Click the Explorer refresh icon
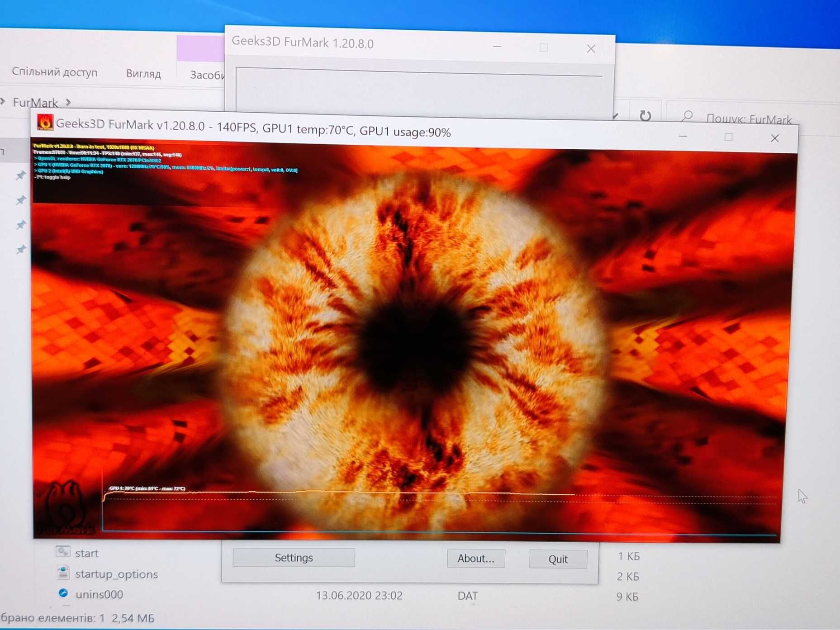This screenshot has width=840, height=630. pos(645,116)
